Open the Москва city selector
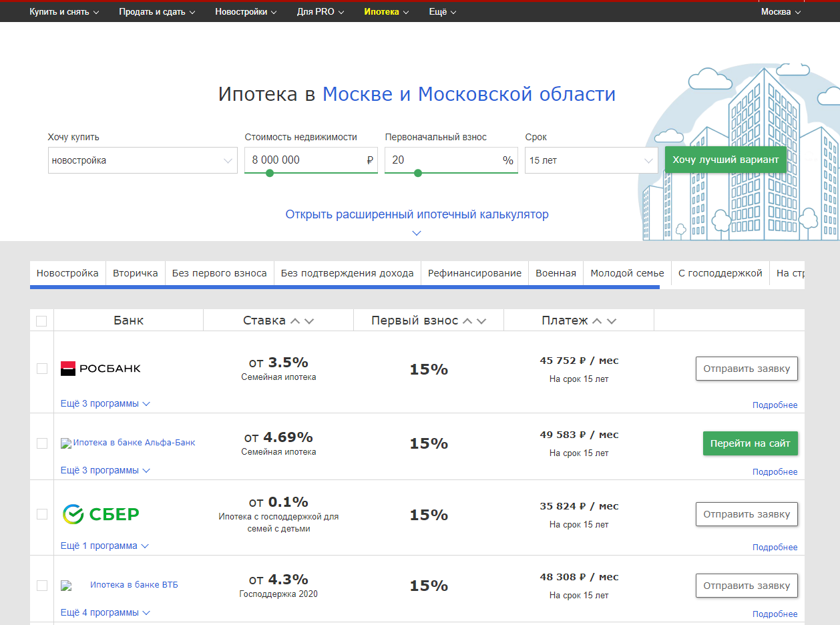Image resolution: width=840 pixels, height=625 pixels. click(x=781, y=12)
